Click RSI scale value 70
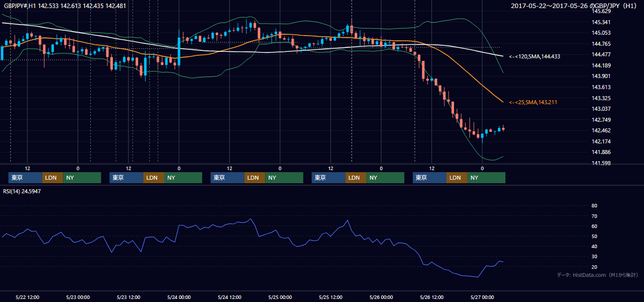Viewport: 644px width, 302px height. click(594, 216)
